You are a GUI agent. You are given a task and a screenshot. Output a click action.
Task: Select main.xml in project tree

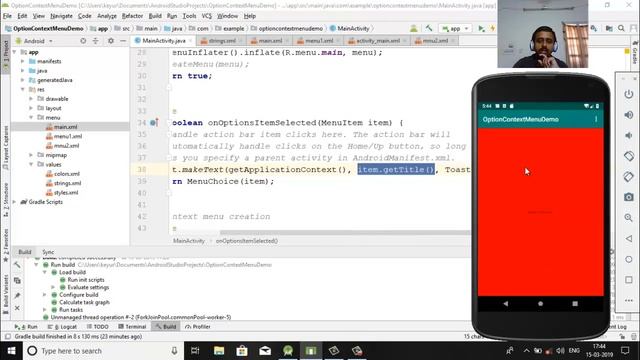(65, 127)
